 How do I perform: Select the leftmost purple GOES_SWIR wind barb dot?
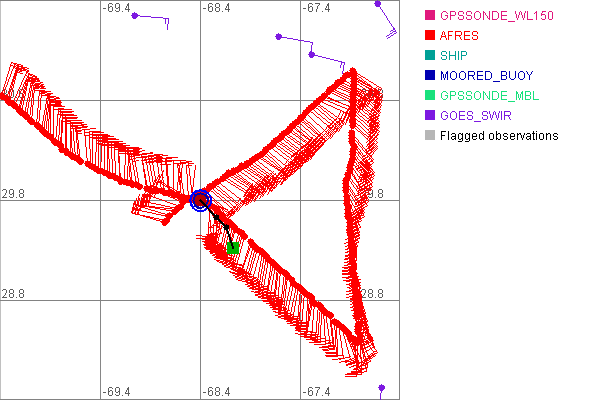134,15
